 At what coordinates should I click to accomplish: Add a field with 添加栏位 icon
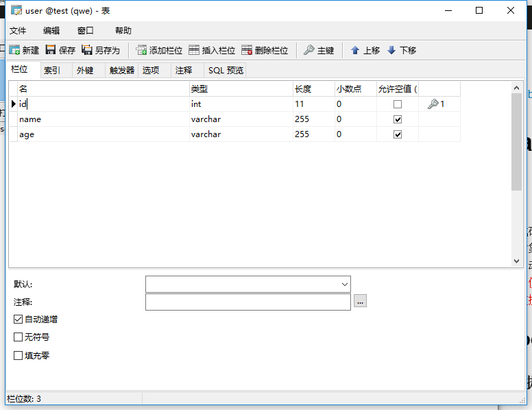click(142, 50)
